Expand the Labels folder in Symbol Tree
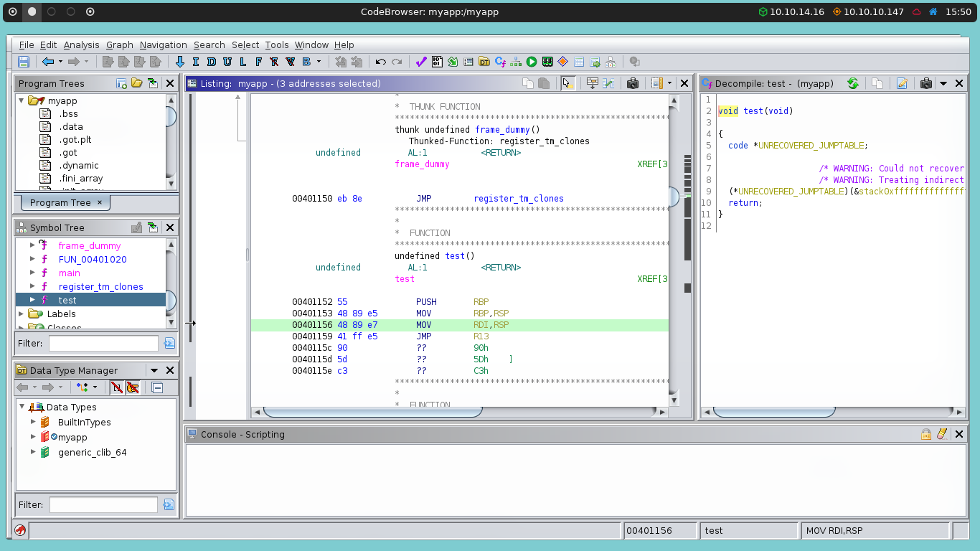This screenshot has height=551, width=980. [21, 314]
